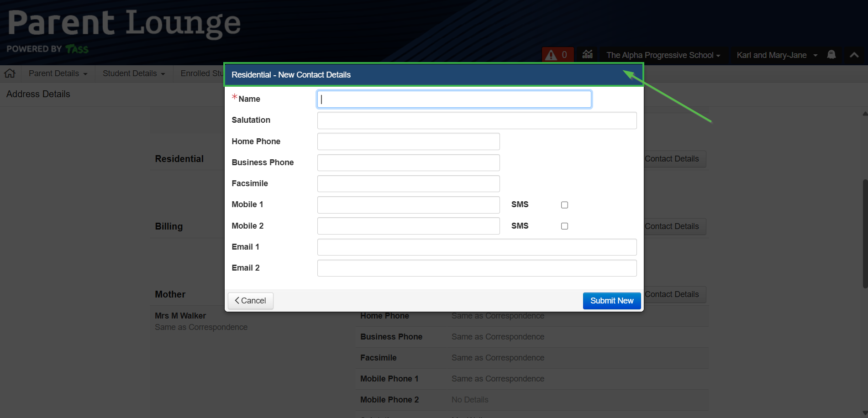This screenshot has height=418, width=868.
Task: Click into the Name input field
Action: pos(454,99)
